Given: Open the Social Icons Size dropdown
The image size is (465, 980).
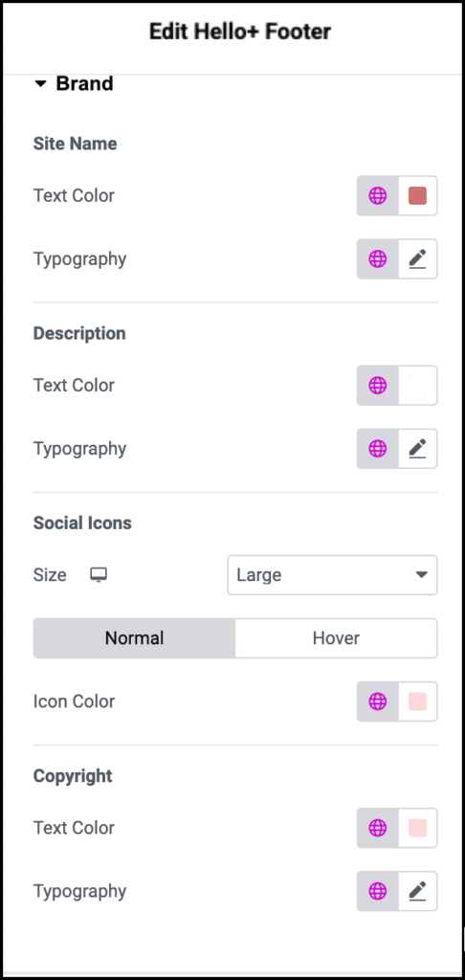Looking at the screenshot, I should [x=333, y=575].
